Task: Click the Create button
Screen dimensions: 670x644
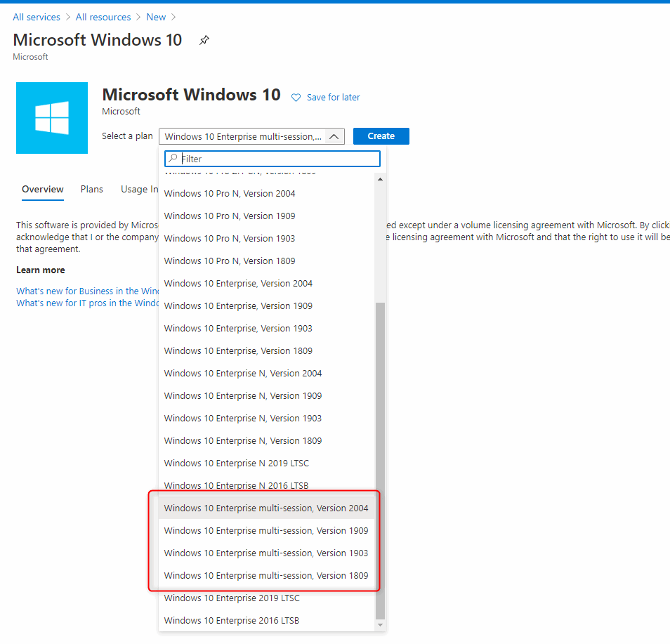Action: click(x=381, y=136)
